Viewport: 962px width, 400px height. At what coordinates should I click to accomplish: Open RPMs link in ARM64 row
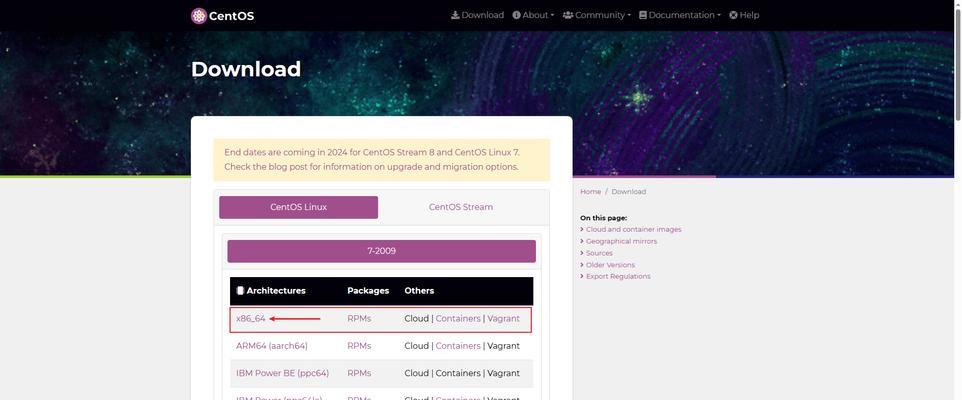coord(359,346)
